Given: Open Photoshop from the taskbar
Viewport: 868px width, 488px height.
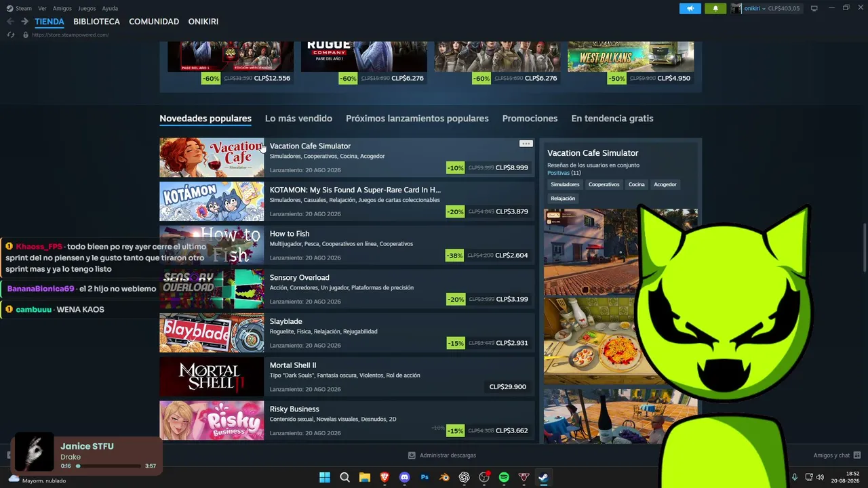Looking at the screenshot, I should pyautogui.click(x=425, y=477).
